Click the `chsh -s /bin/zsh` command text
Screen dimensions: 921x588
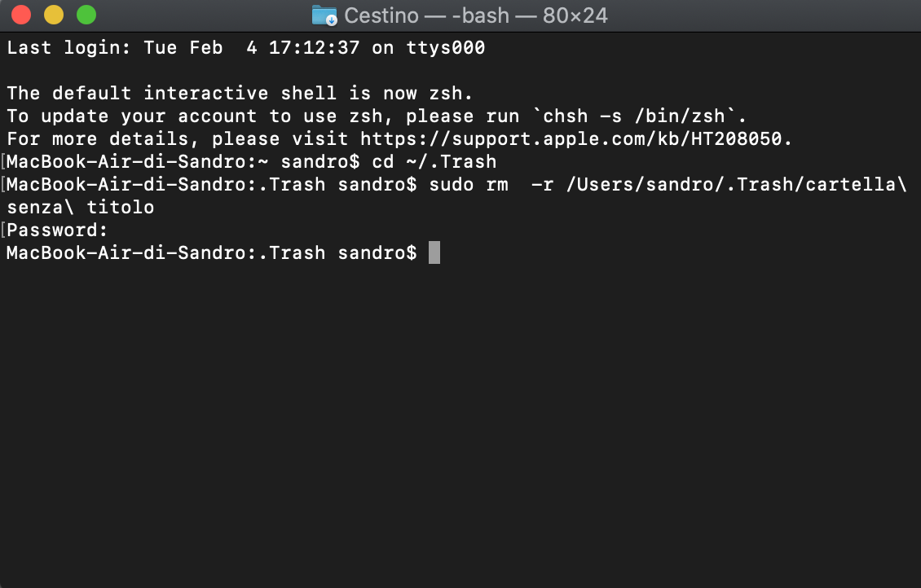pos(633,116)
